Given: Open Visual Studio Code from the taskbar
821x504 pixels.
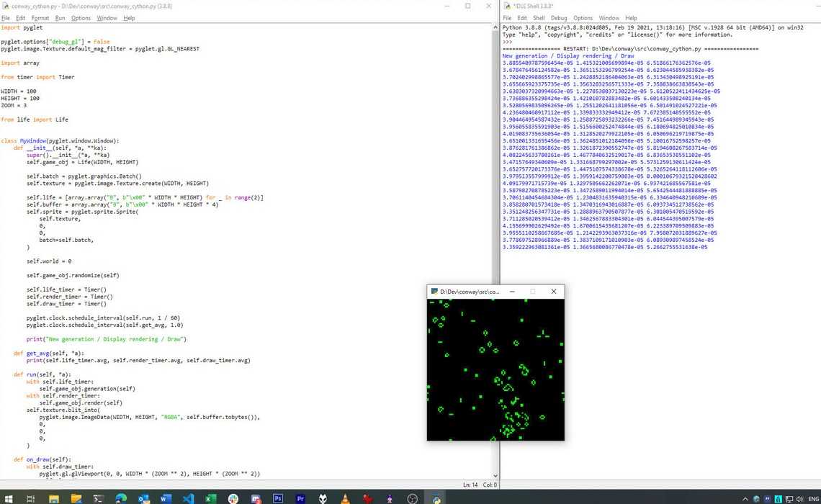Looking at the screenshot, I should click(x=188, y=498).
